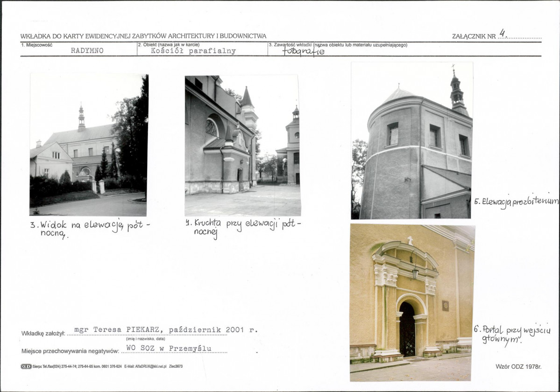Click the form title 'WKŁADKA DO KARTY EWIDENCYJNEJ ZABYTKÓW'
Viewport: 560px width, 392px height.
pos(143,36)
